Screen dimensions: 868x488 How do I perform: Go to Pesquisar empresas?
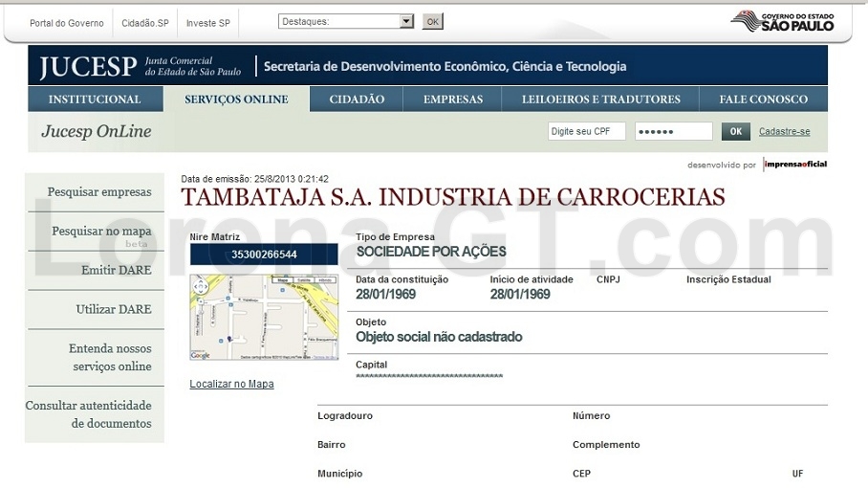pos(99,191)
